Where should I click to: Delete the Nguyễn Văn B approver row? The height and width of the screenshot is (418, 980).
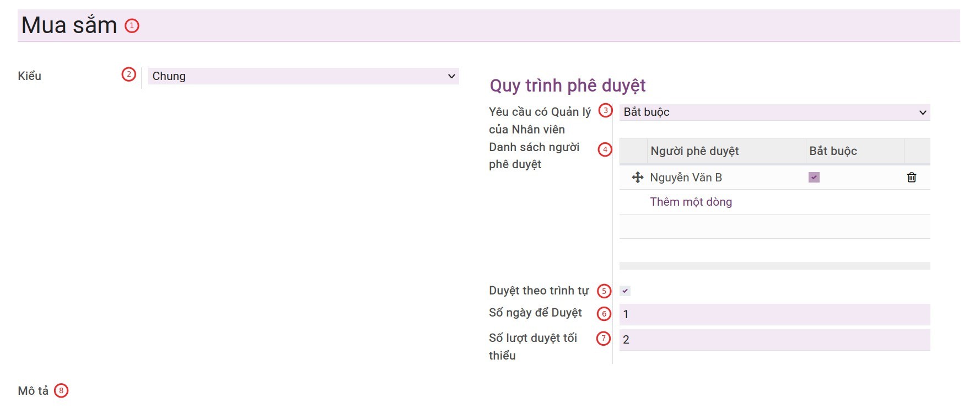(912, 178)
